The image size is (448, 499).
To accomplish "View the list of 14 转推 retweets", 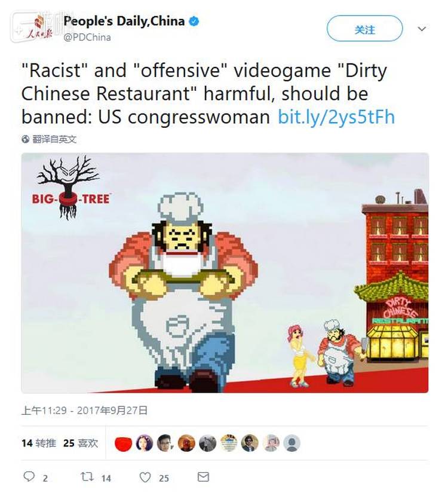I will click(x=39, y=443).
